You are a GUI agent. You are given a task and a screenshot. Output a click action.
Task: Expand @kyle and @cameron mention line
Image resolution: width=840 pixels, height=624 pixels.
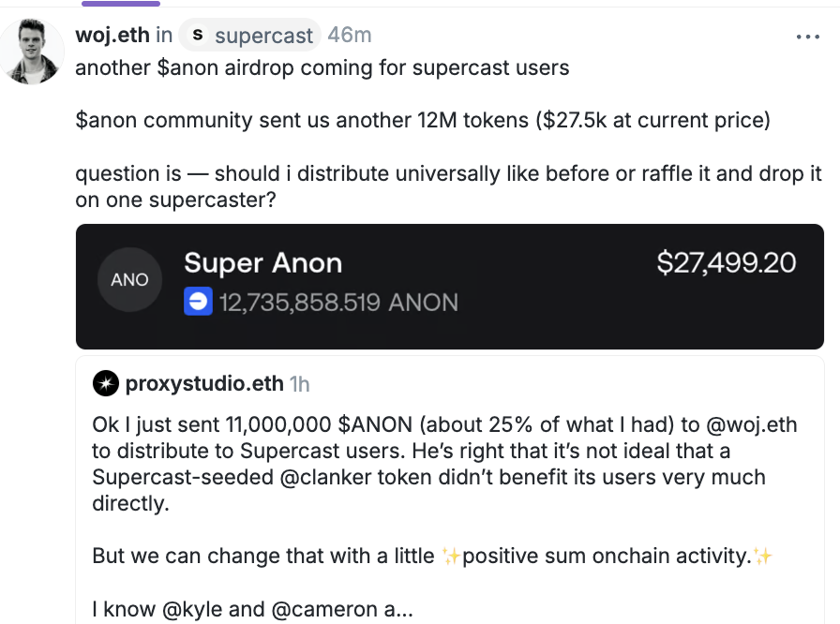249,609
